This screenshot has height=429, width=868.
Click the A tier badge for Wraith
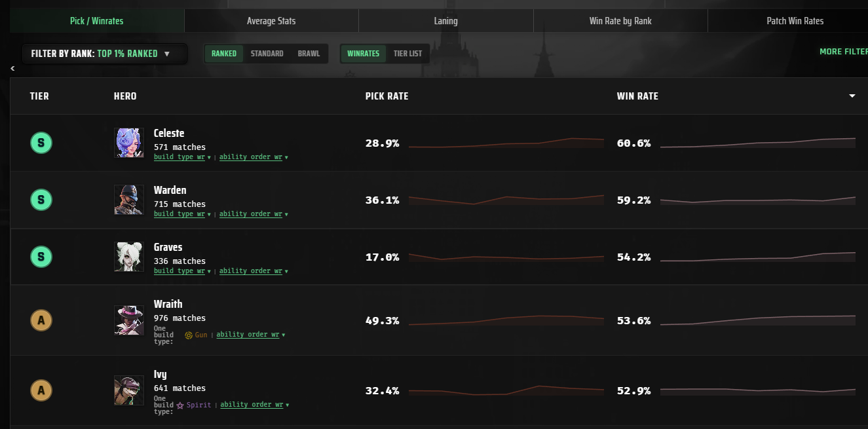pos(41,320)
